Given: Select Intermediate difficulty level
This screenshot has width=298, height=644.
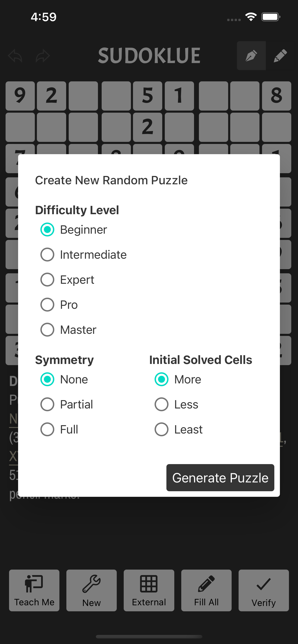Looking at the screenshot, I should coord(47,255).
